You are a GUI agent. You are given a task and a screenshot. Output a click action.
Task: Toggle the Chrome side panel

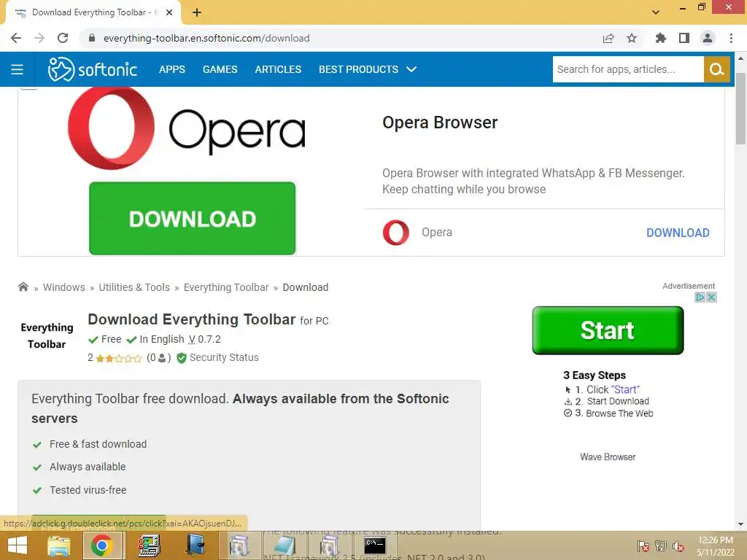(x=684, y=38)
